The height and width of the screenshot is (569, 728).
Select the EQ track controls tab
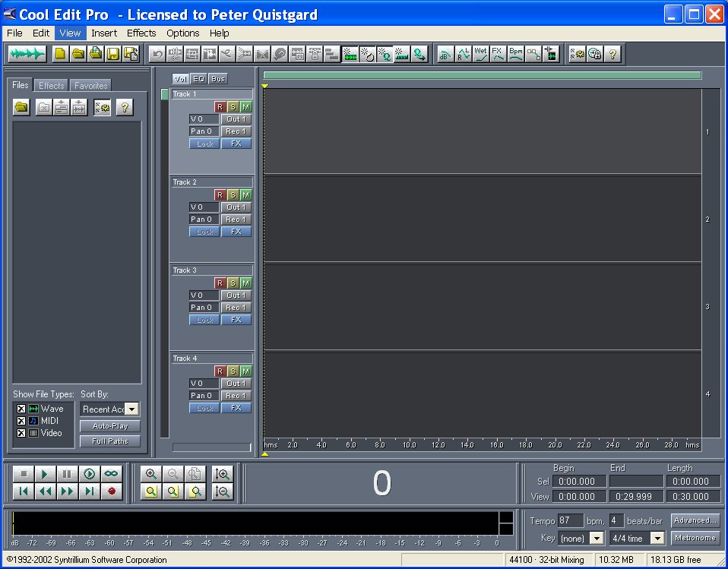click(198, 79)
